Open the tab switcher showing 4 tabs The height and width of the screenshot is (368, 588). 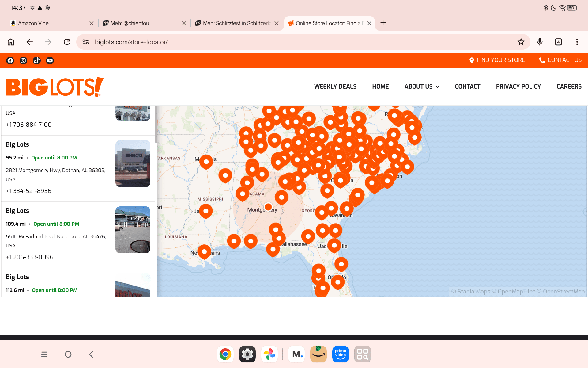tap(558, 42)
